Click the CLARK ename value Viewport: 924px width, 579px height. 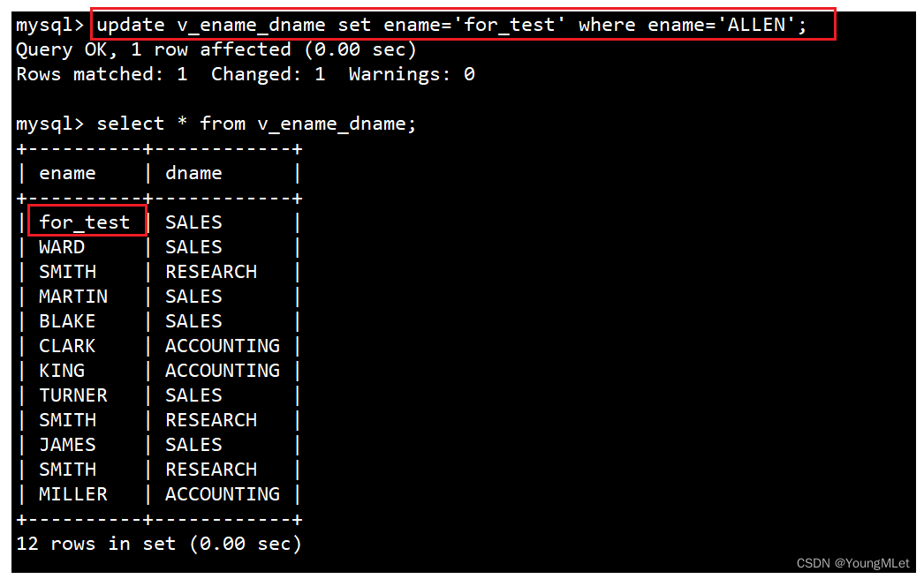pyautogui.click(x=67, y=346)
